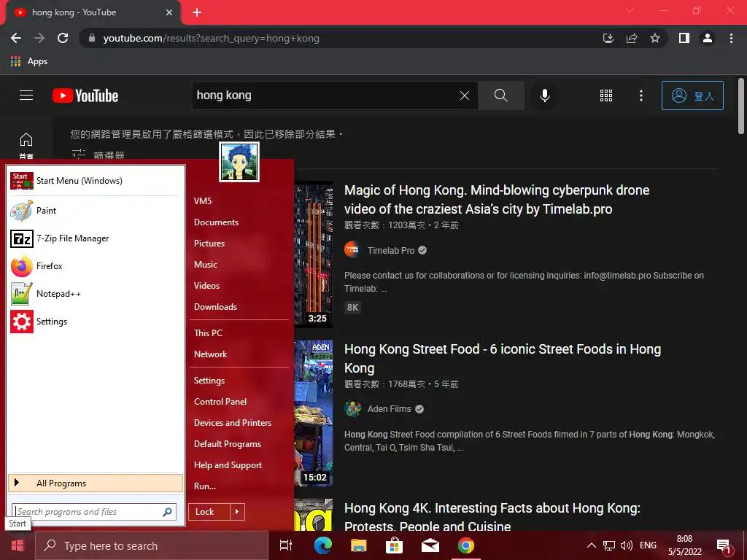Open Control Panel

[x=220, y=402]
